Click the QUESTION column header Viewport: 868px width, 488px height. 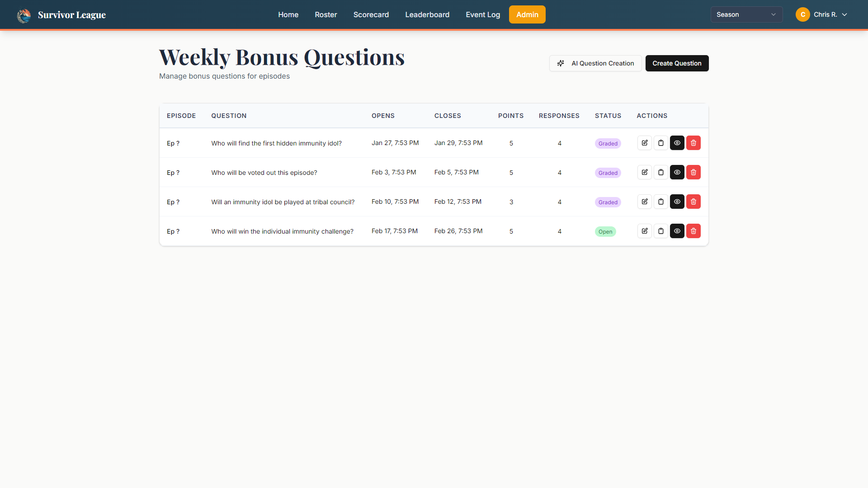[x=229, y=116]
